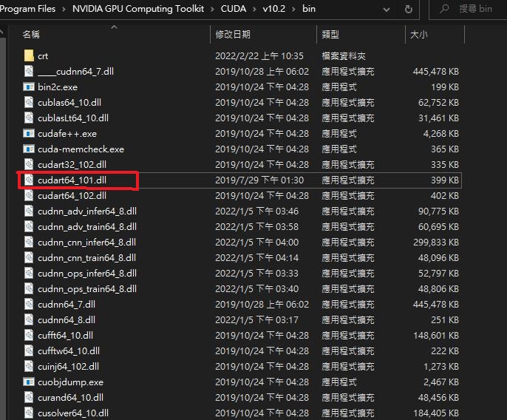Select the folder name crt
This screenshot has height=420, width=507.
[x=43, y=56]
